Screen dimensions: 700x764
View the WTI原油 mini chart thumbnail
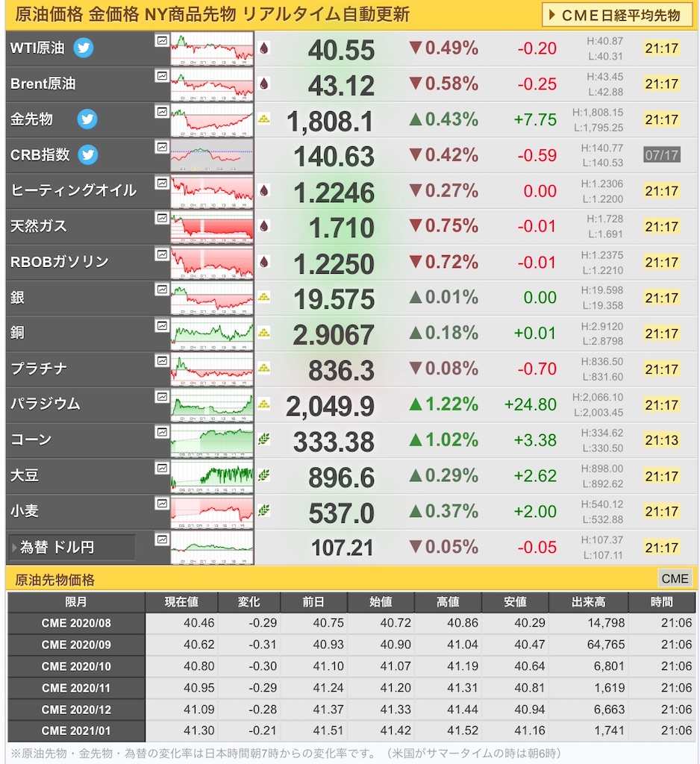[x=212, y=48]
